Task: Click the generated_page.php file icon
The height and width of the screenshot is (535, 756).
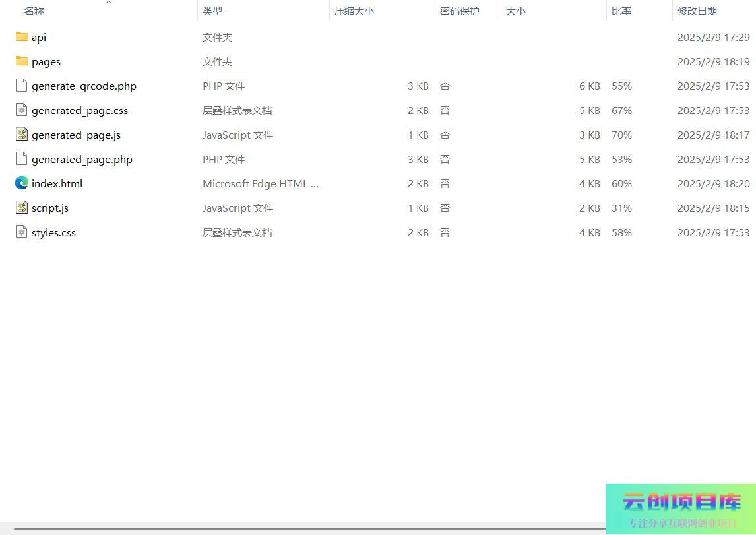Action: 22,159
